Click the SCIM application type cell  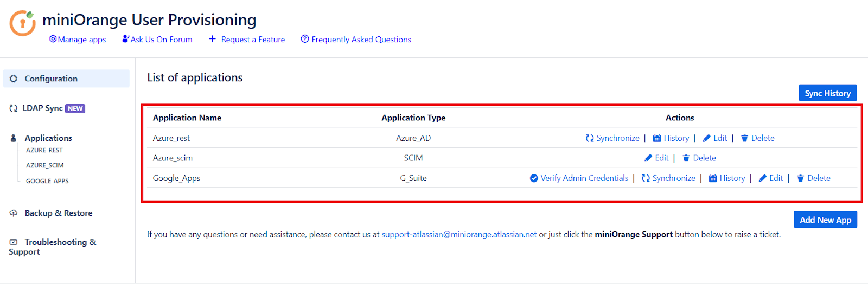[x=413, y=158]
